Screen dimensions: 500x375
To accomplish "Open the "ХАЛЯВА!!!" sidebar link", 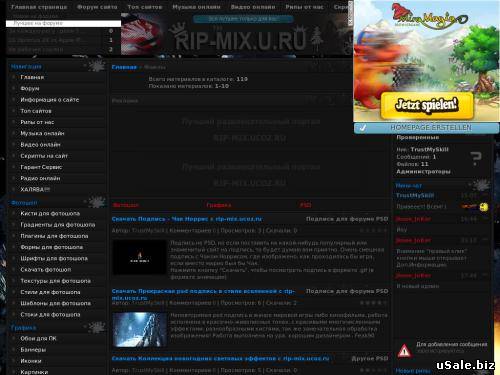I will [35, 189].
